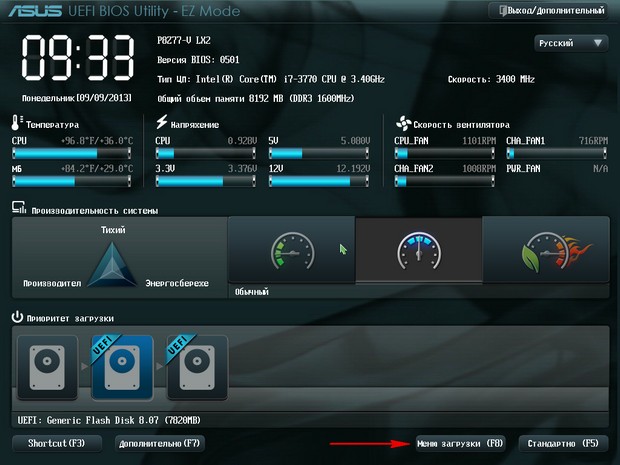Click the Тихий label on triangle

point(113,230)
